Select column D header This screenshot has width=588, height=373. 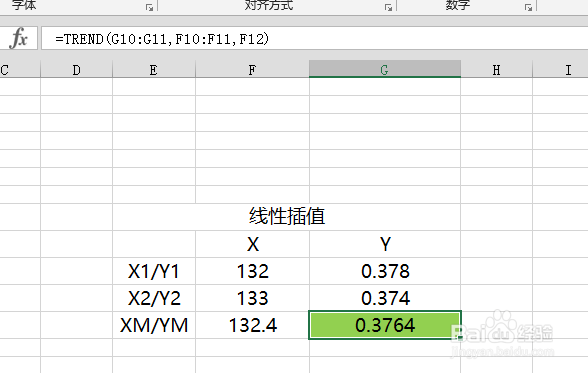[76, 69]
